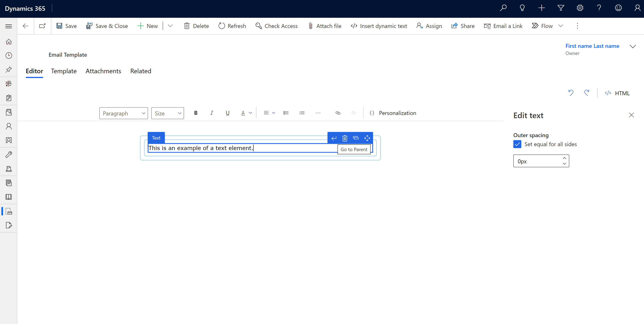Click the Underline formatting icon
The image size is (644, 324).
point(228,113)
